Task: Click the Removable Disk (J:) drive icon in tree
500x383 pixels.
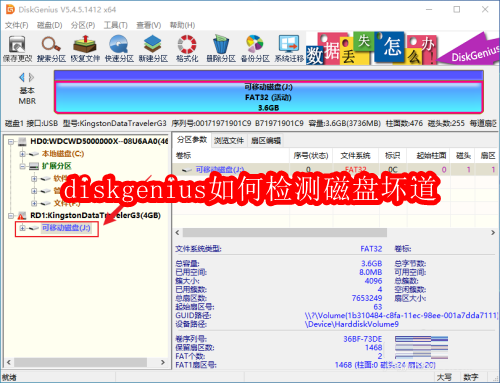Action: [x=33, y=228]
